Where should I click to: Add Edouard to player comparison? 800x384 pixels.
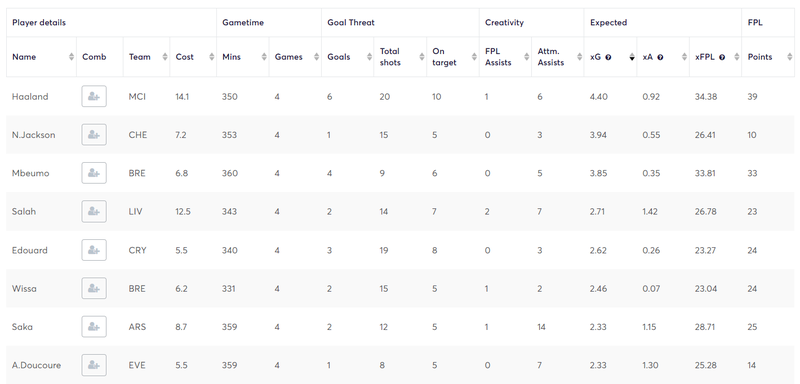pyautogui.click(x=94, y=250)
